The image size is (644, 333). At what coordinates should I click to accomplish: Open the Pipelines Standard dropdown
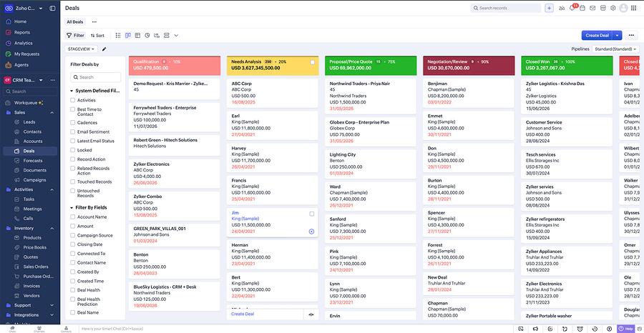[x=615, y=49]
